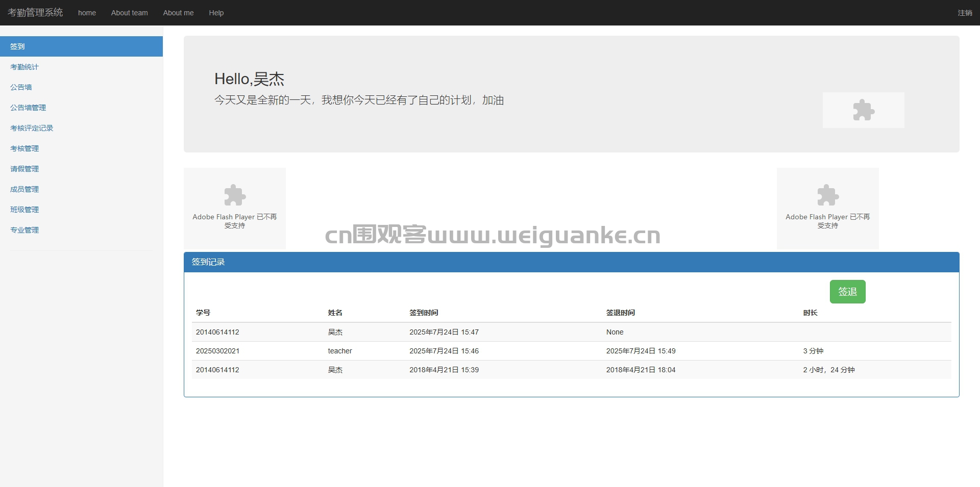
Task: Click the 签到时间 column header
Action: pos(424,313)
